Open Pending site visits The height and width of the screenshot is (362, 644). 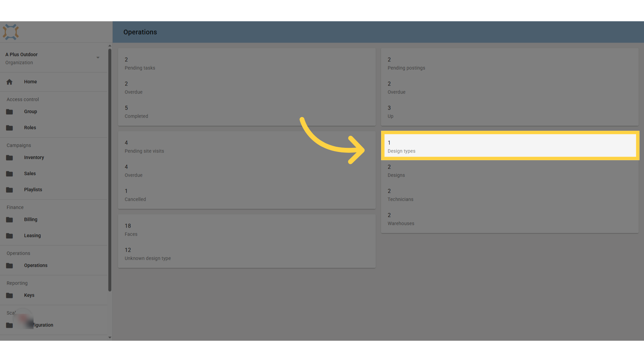point(247,147)
